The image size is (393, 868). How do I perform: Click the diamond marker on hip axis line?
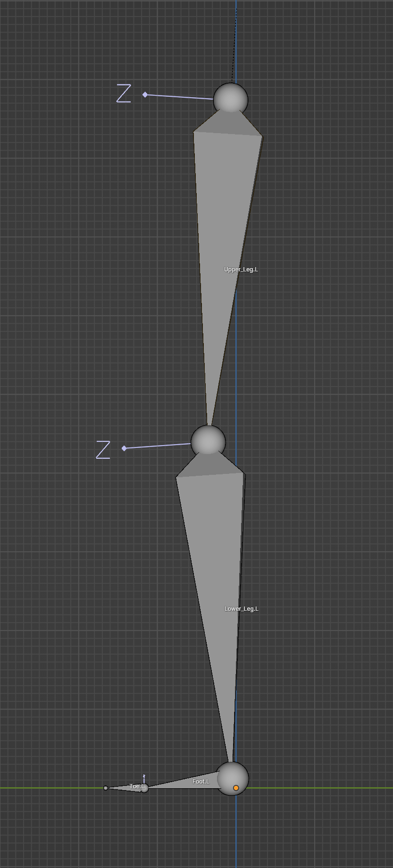145,95
